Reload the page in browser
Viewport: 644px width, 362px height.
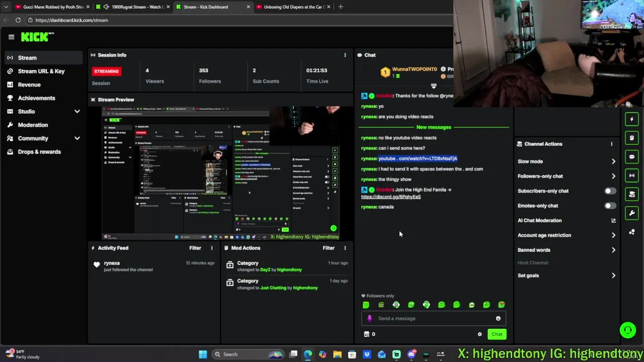coord(18,20)
